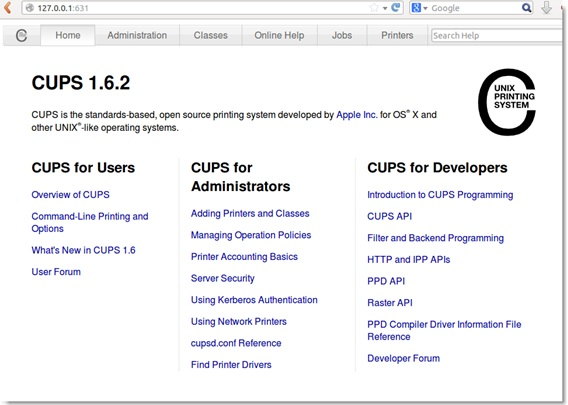Open Printer Accounting Basics link
Viewport: 568px width, 405px height.
point(244,257)
